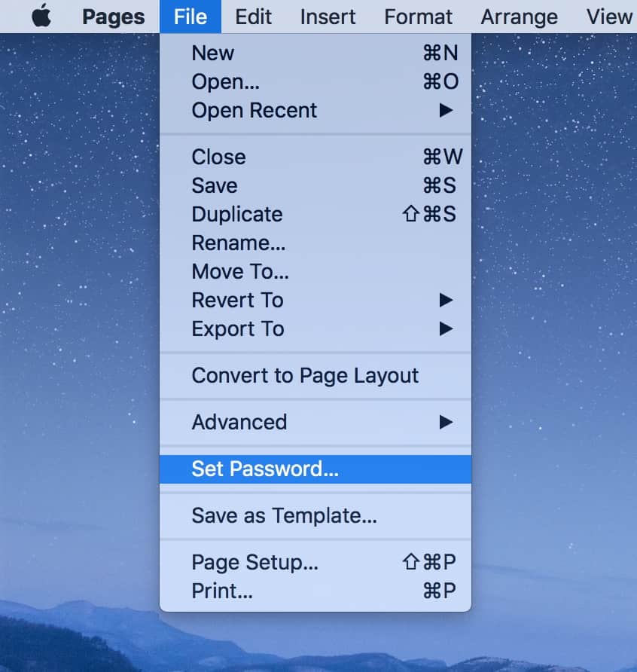
Task: Open the Apple logo menu
Action: pos(41,17)
